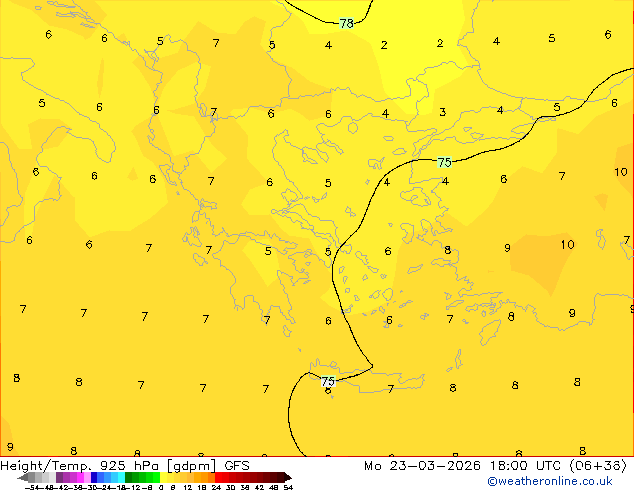
Task: Click the bright yellow swatch at legend value 0
Action: tap(164, 478)
